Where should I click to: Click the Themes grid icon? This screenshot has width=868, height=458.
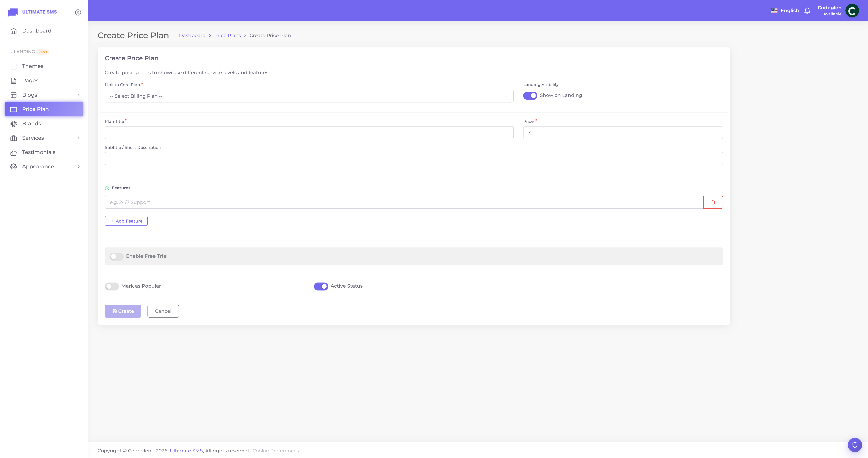click(x=14, y=66)
